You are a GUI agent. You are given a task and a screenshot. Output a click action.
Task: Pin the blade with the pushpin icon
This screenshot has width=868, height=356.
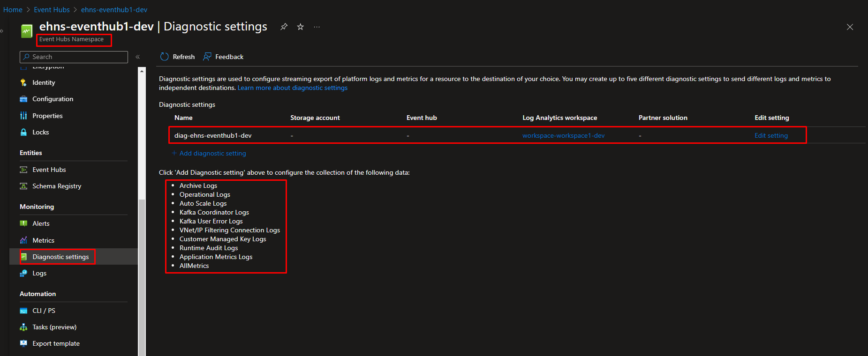[284, 27]
